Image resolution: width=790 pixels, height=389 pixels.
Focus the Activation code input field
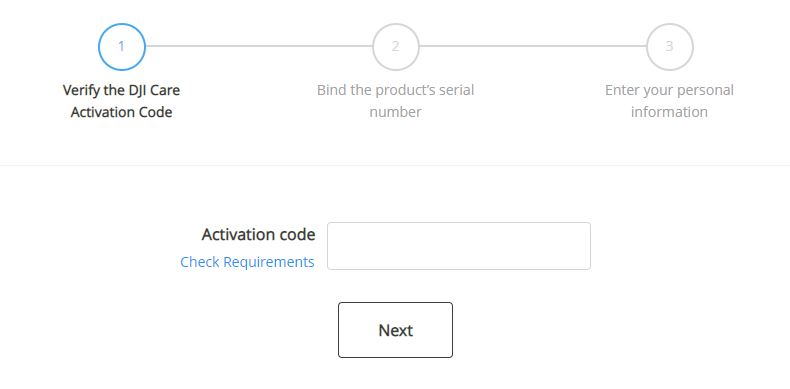tap(459, 246)
